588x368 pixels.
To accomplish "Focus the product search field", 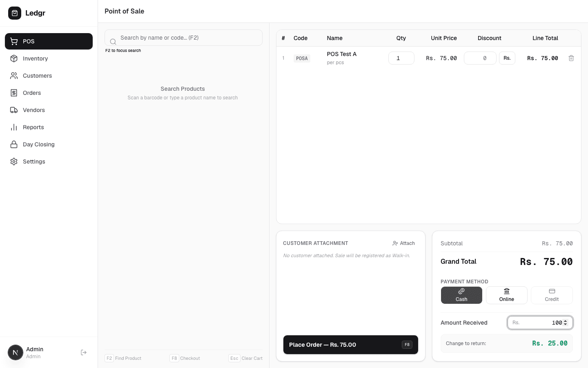I will click(183, 38).
